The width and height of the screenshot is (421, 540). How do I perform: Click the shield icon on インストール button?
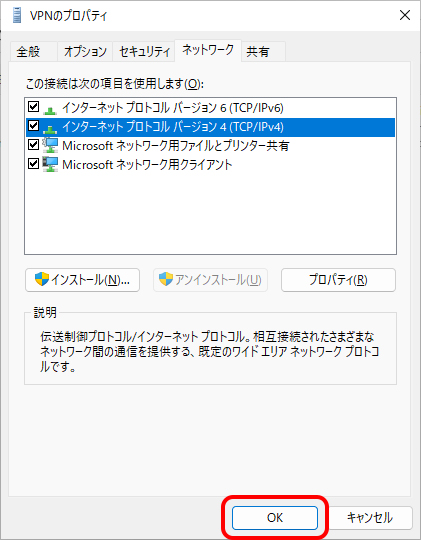42,280
